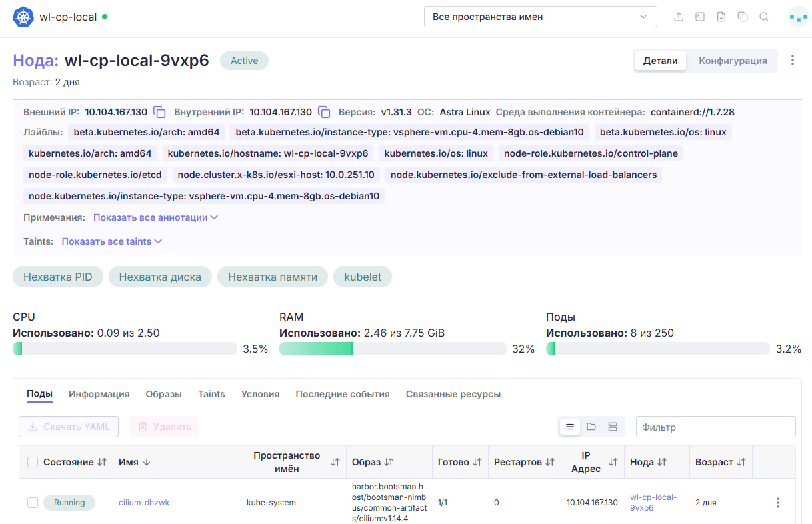Group pods by node view icon
The image size is (812, 524).
(x=613, y=427)
